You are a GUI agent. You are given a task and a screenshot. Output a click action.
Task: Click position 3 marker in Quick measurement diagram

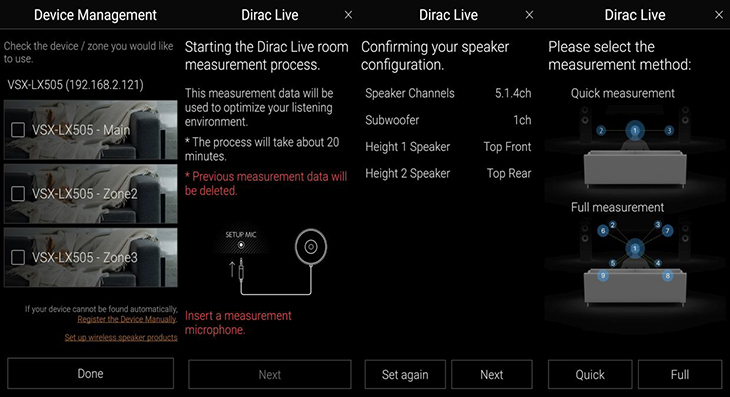coord(669,130)
